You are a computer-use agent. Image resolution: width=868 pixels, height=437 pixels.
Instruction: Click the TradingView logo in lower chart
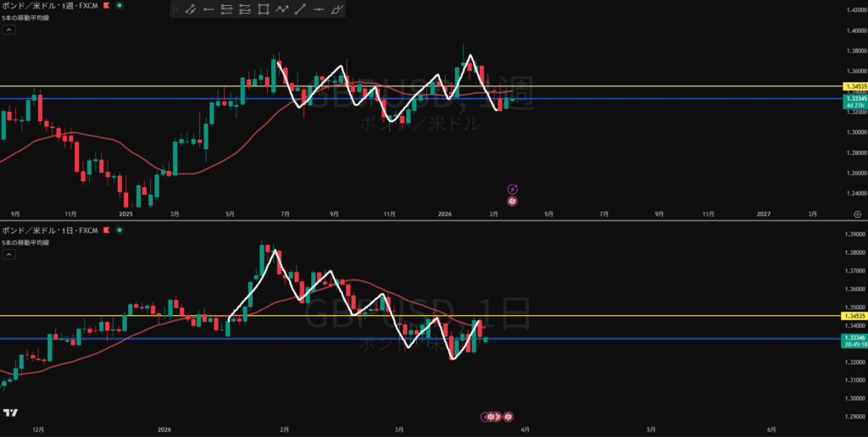click(11, 412)
